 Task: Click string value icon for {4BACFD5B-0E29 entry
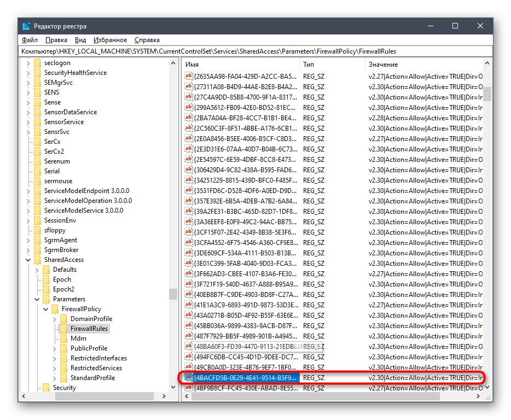[188, 377]
